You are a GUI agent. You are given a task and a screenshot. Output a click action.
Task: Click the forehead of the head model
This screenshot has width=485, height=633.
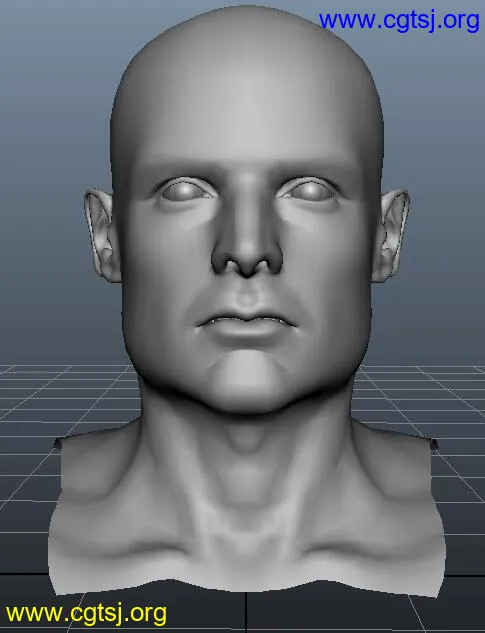coord(247,121)
